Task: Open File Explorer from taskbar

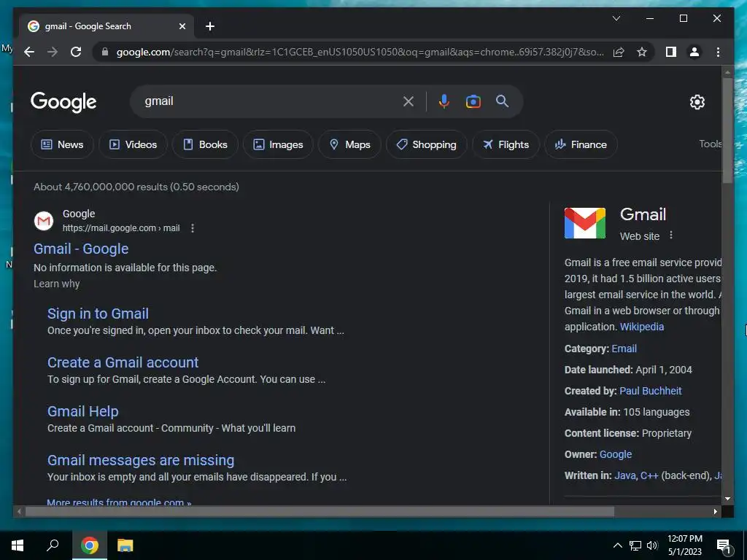Action: click(x=125, y=545)
